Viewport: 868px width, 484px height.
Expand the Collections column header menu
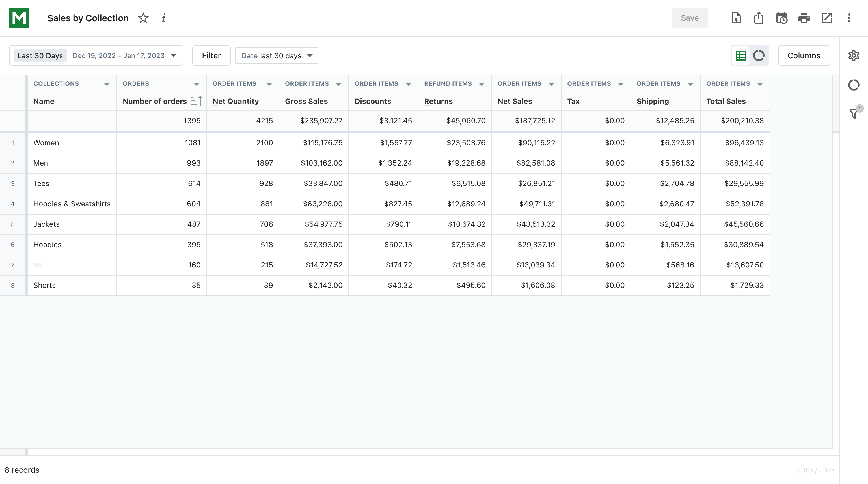[x=107, y=83]
